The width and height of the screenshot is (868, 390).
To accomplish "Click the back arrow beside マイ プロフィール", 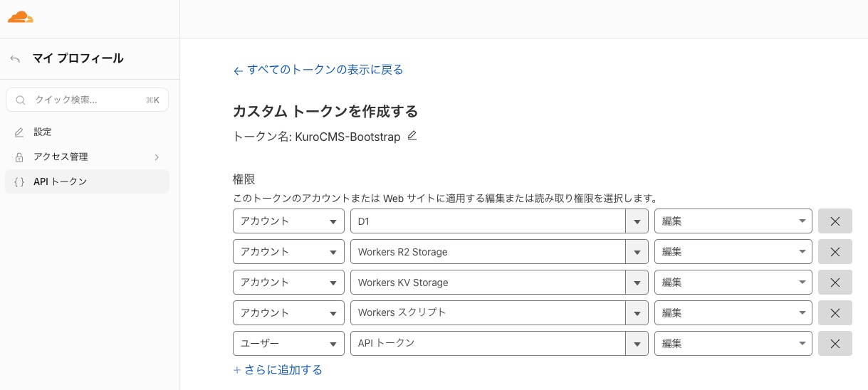I will tap(15, 59).
